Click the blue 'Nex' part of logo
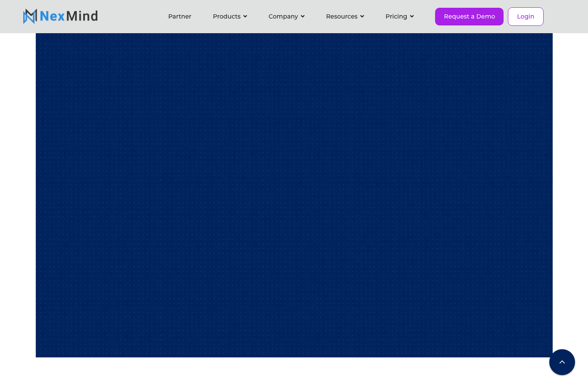Screen dimensions: 588x388 [52, 16]
